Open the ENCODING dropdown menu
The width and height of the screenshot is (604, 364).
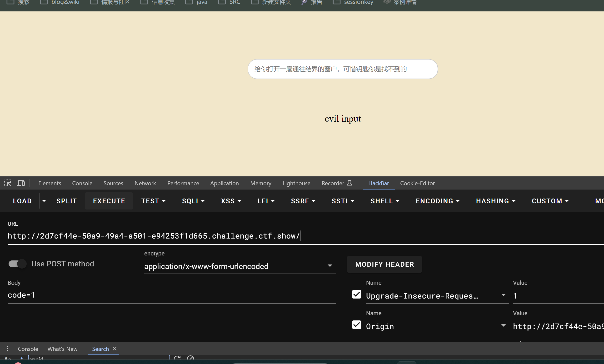click(438, 201)
